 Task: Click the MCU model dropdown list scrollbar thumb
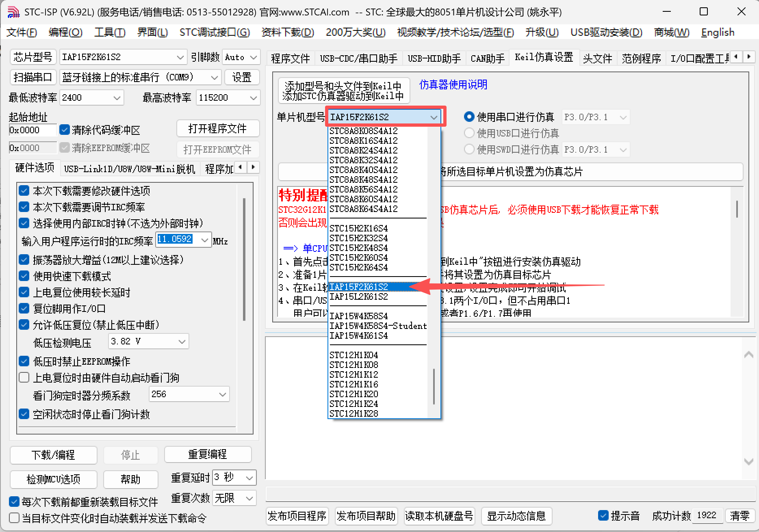(434, 386)
